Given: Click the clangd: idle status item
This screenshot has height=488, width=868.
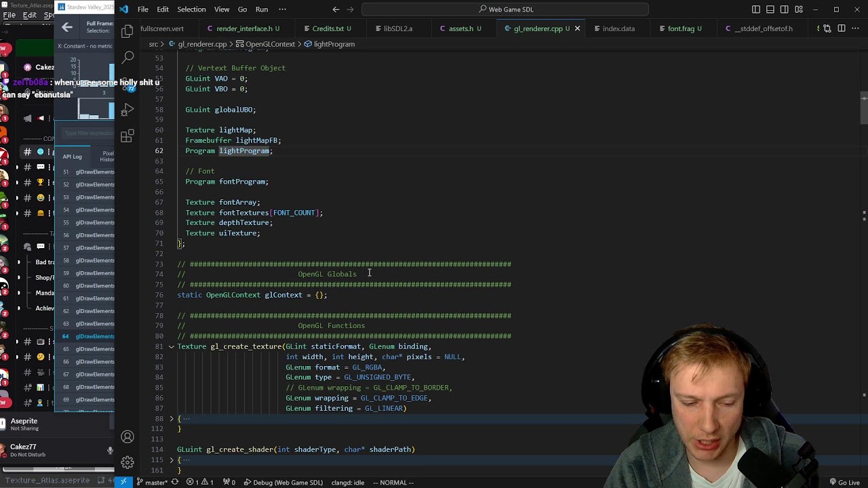Looking at the screenshot, I should pos(348,483).
